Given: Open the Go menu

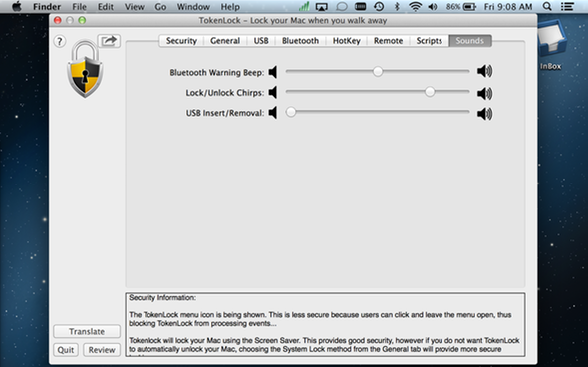Looking at the screenshot, I should (x=160, y=7).
